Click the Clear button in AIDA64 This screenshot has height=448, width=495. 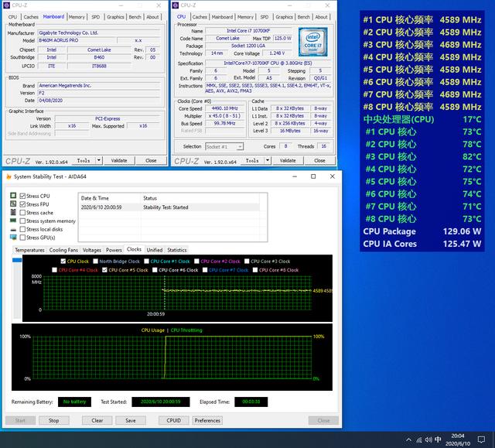(x=97, y=420)
